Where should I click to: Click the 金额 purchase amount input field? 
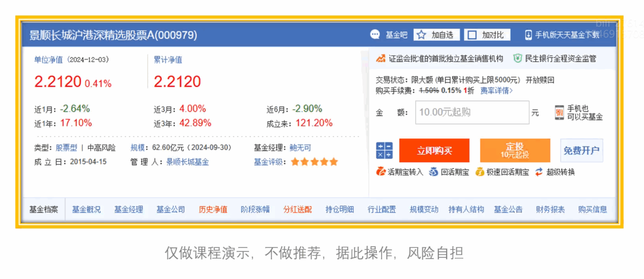pyautogui.click(x=472, y=113)
